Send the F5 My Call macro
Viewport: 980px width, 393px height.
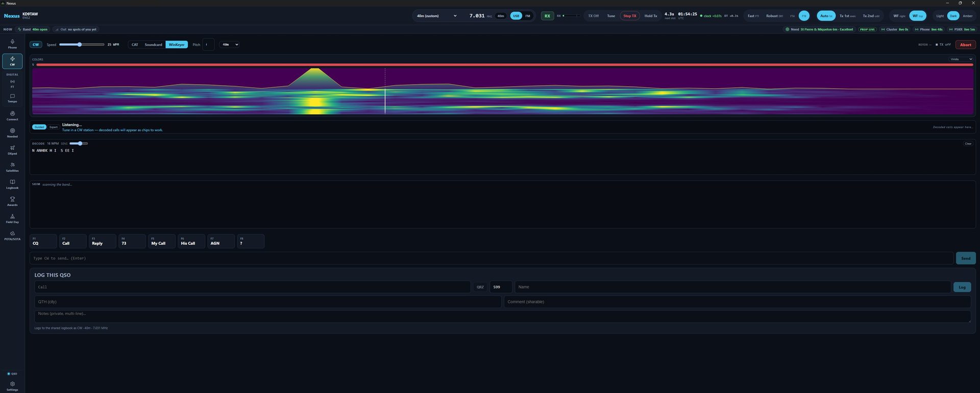point(162,241)
